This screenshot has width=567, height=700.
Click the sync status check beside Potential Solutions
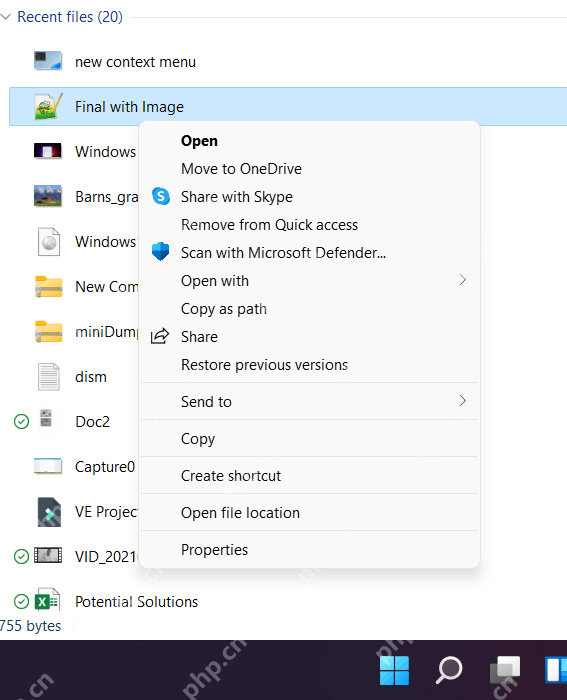21,601
